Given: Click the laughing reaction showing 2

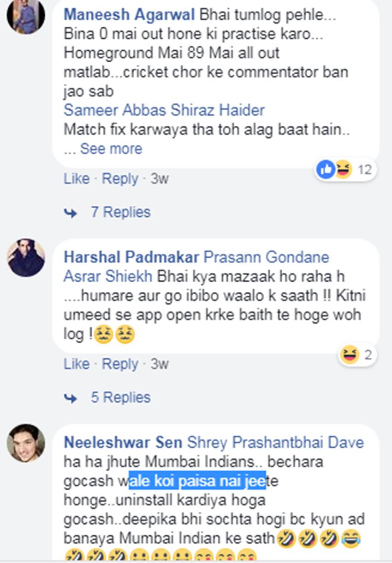Looking at the screenshot, I should pos(350,355).
